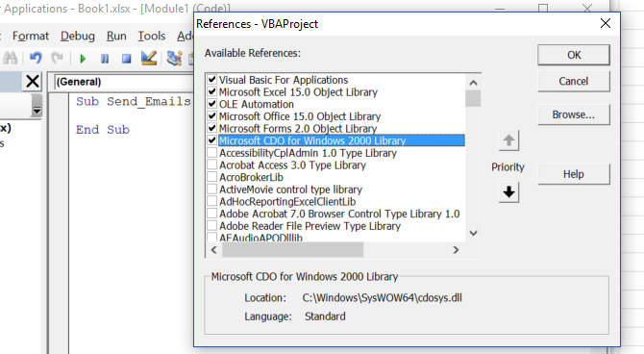The height and width of the screenshot is (354, 644).
Task: Open the (General) object dropdown
Action: pos(124,82)
